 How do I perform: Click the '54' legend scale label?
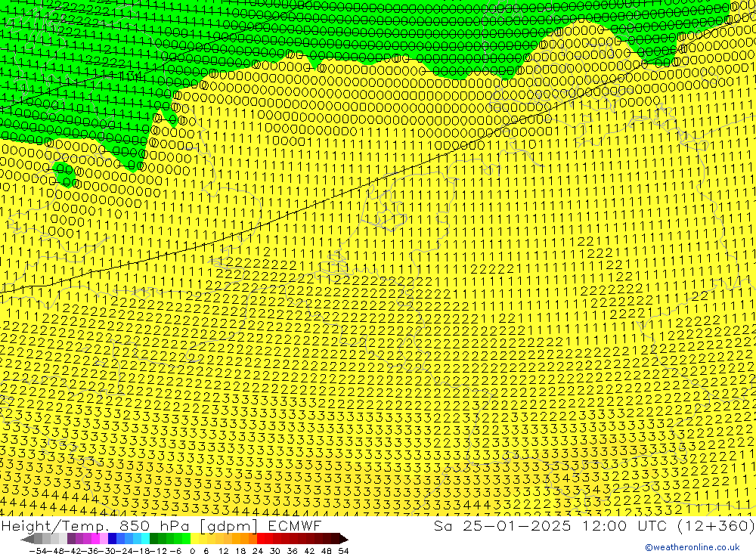(343, 551)
